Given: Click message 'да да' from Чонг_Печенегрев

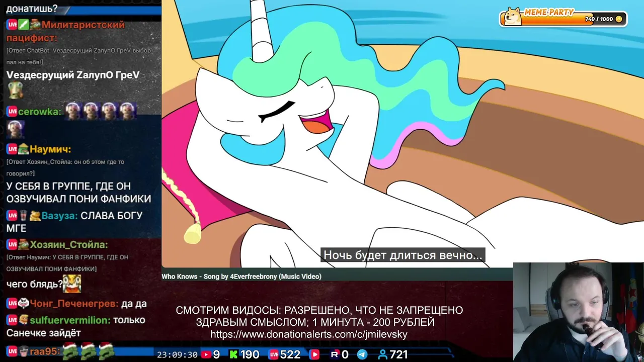Looking at the screenshot, I should 134,303.
